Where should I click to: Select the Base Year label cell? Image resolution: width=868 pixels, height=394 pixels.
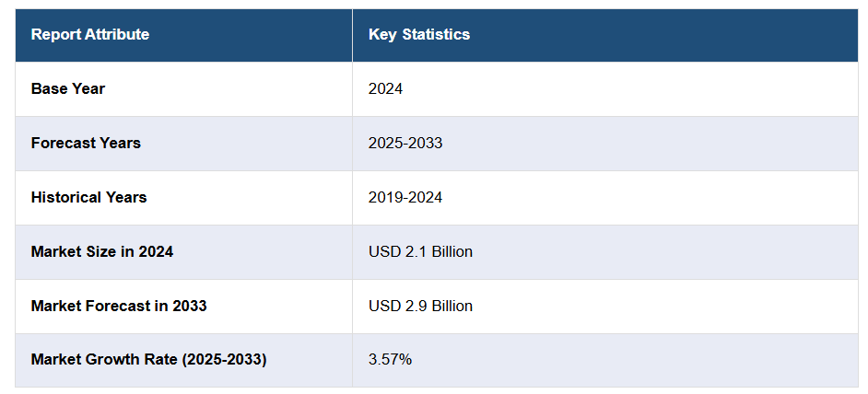[68, 89]
